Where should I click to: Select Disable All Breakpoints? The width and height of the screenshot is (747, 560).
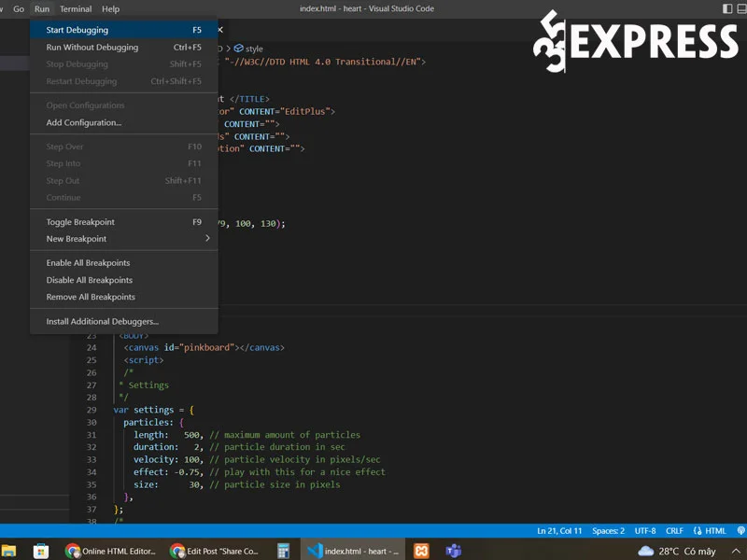pos(124,280)
